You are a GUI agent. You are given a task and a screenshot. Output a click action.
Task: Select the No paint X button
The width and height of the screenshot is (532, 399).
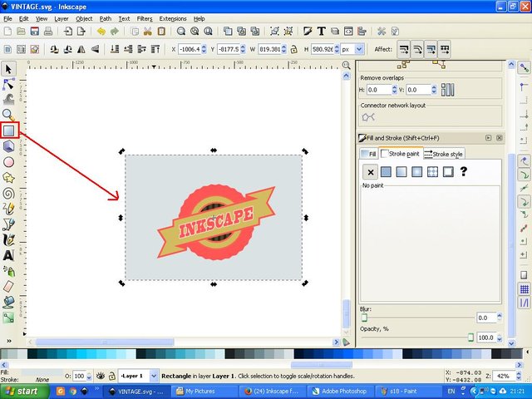point(371,172)
